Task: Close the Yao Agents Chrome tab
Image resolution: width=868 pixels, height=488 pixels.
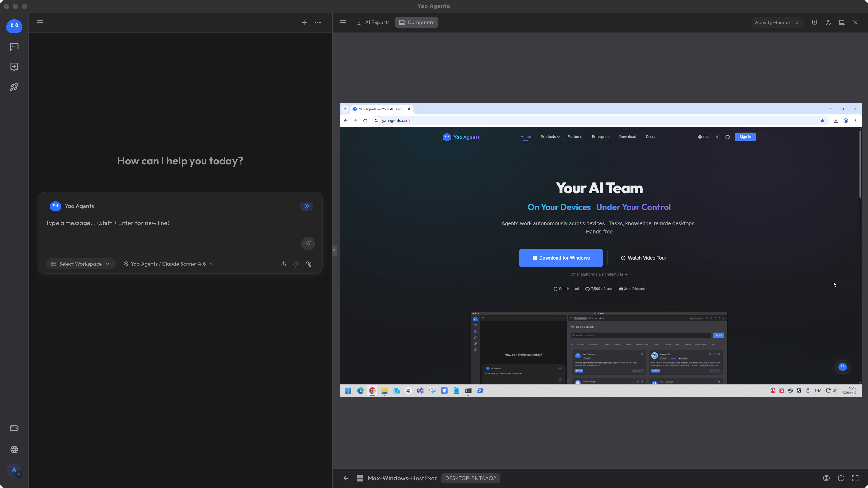Action: point(409,109)
